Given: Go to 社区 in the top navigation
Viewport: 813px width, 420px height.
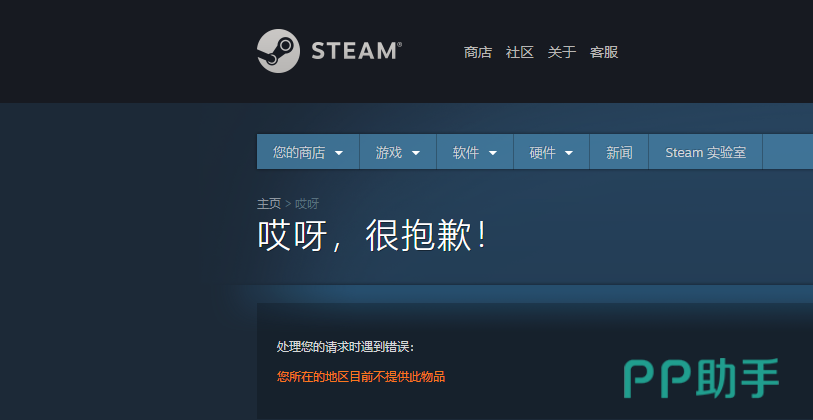Looking at the screenshot, I should tap(520, 52).
